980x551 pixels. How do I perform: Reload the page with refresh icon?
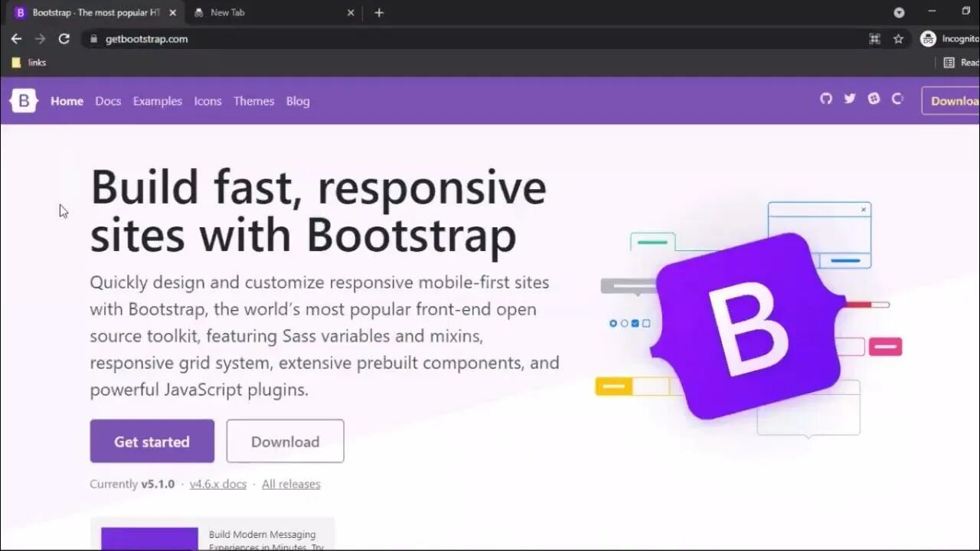coord(64,39)
